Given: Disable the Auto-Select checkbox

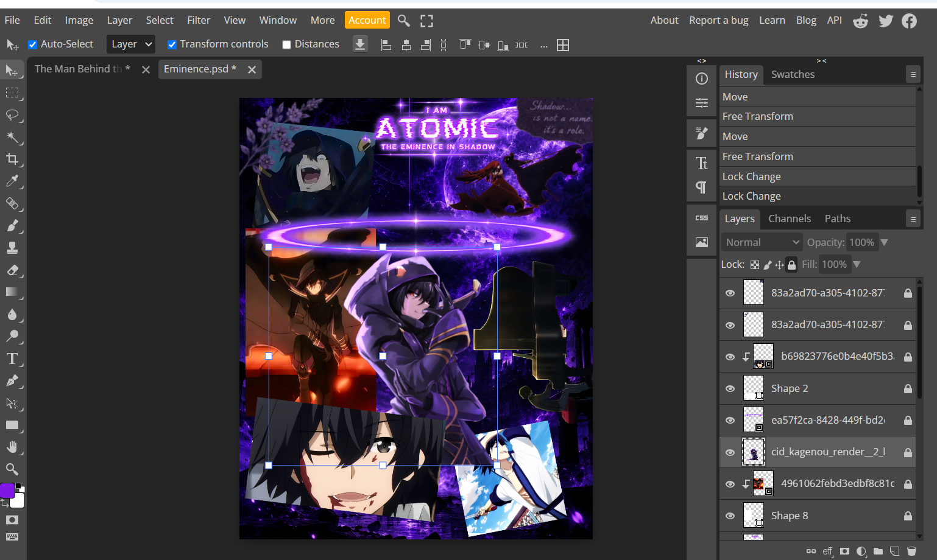Looking at the screenshot, I should click(x=33, y=44).
